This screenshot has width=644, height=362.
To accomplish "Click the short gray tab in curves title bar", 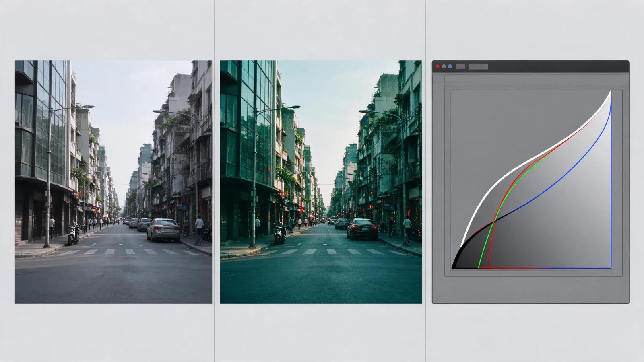I will coord(460,67).
